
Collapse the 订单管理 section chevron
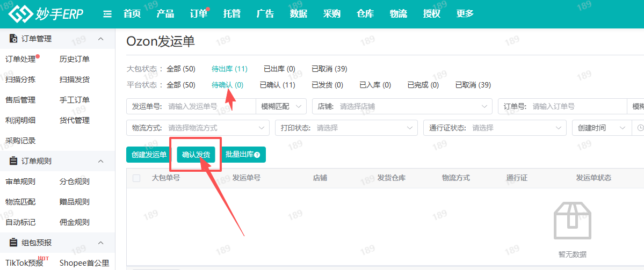point(100,39)
